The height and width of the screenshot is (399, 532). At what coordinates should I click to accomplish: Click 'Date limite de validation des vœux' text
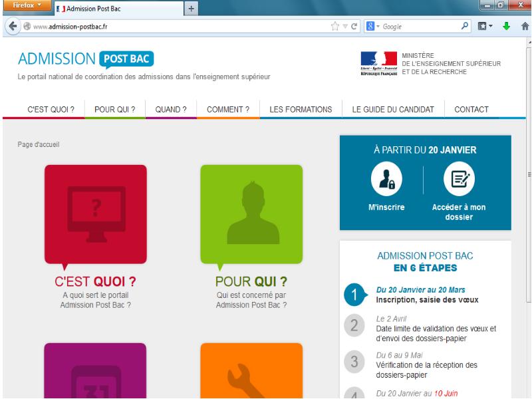click(436, 334)
